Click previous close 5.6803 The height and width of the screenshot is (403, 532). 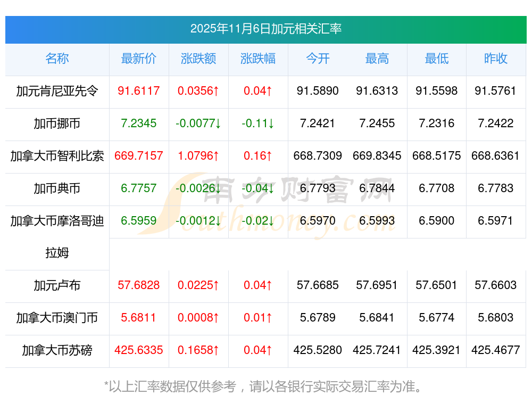(496, 318)
